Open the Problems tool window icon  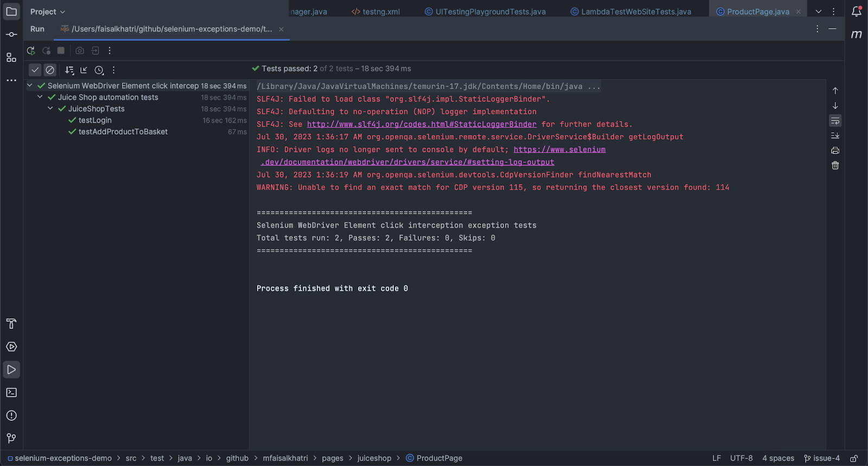11,416
